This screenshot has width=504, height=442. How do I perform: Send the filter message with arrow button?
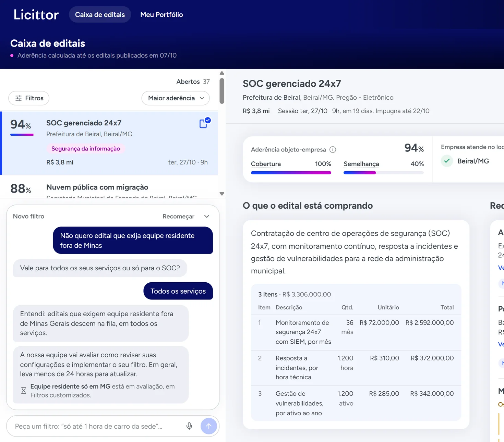(x=209, y=426)
